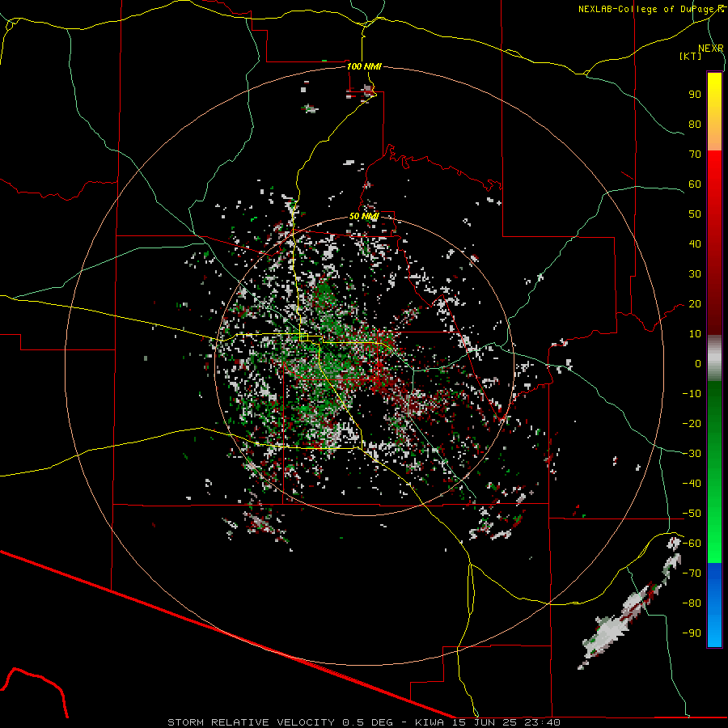This screenshot has height=728, width=728.
Task: Click the positive 70 scale value
Action: [x=695, y=154]
